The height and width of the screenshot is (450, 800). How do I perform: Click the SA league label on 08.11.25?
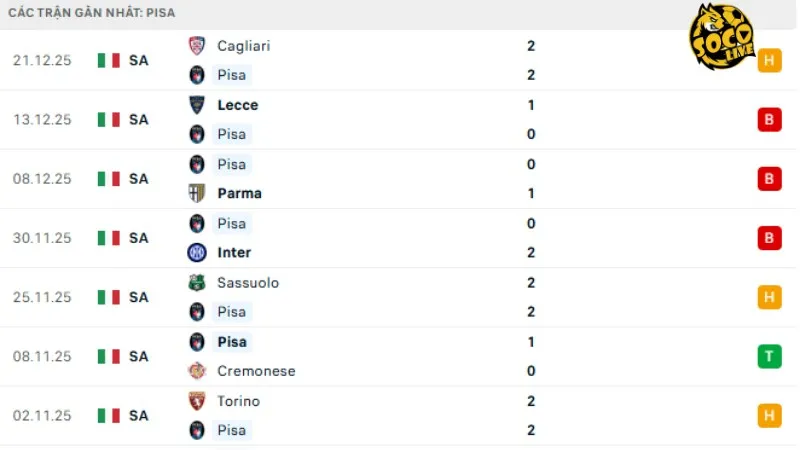pyautogui.click(x=138, y=356)
